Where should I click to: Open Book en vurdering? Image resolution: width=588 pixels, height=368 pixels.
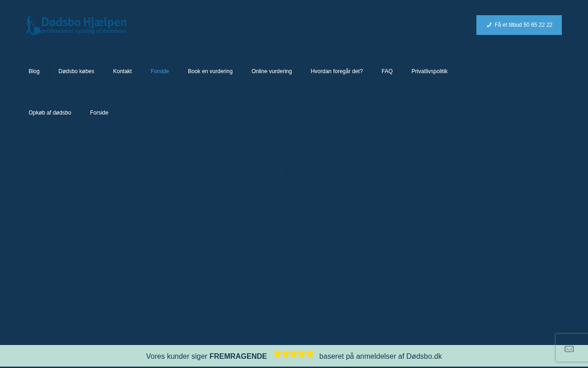[210, 71]
